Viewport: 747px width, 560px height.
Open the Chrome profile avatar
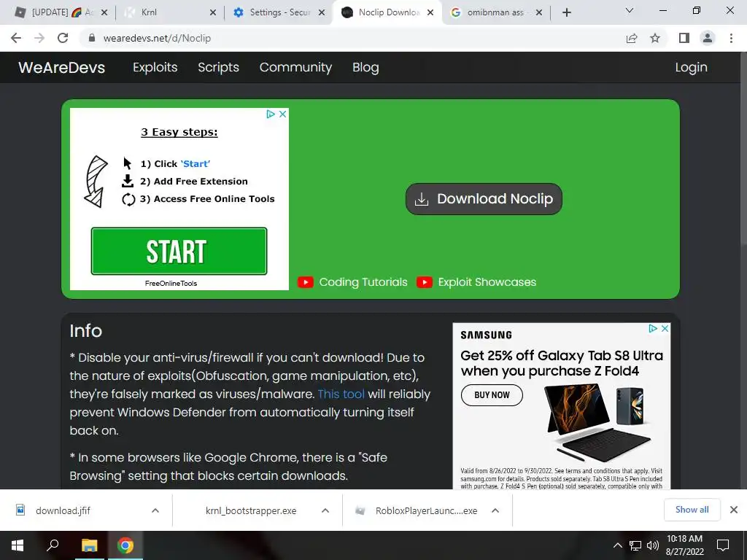pos(708,38)
